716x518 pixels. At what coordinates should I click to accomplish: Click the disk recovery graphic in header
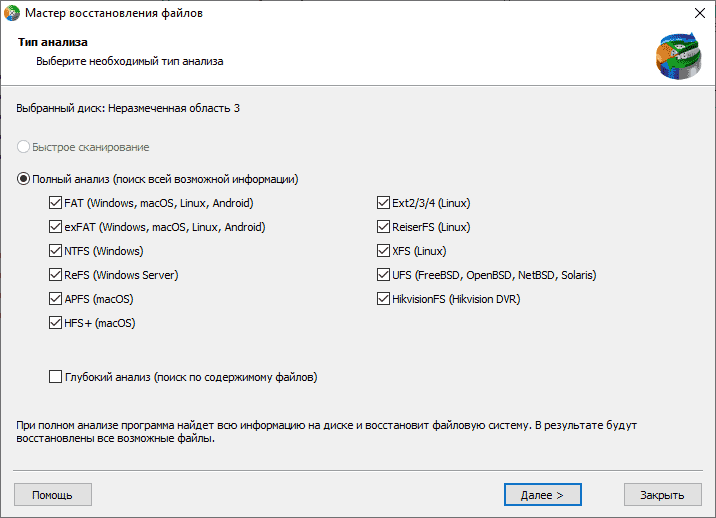pyautogui.click(x=679, y=56)
